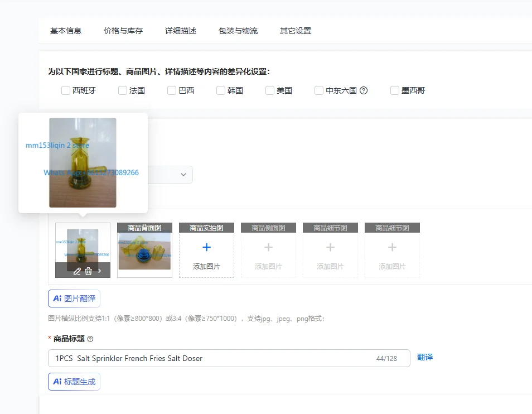This screenshot has width=532, height=414.
Task: Tick the 巴西 checkbox
Action: click(x=172, y=90)
